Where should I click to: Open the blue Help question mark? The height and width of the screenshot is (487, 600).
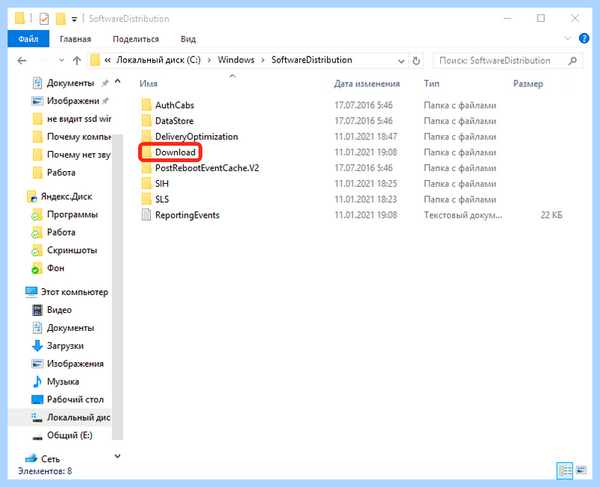584,39
